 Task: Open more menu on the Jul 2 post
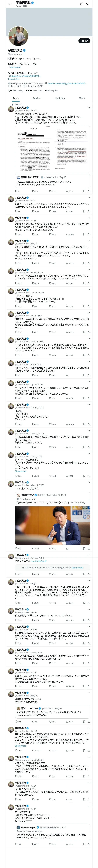pos(89,198)
